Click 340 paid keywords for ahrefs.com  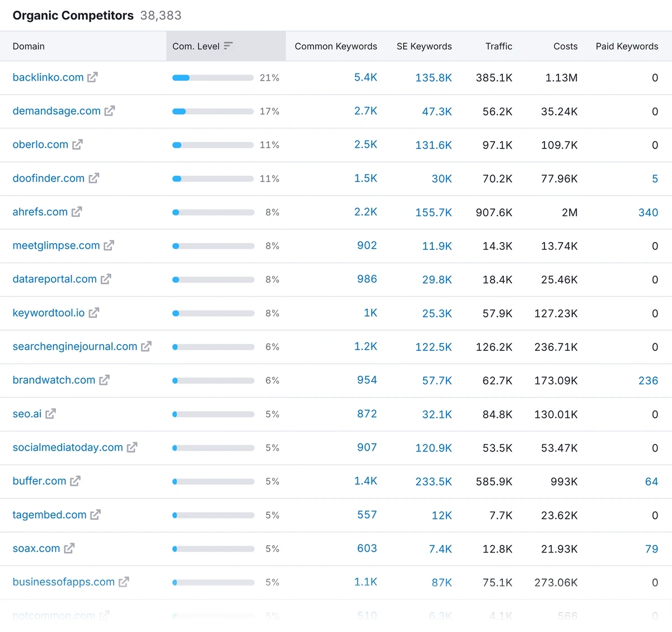click(648, 212)
